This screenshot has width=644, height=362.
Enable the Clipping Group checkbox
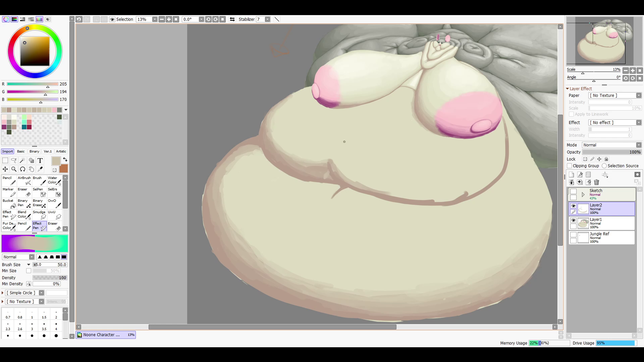570,166
